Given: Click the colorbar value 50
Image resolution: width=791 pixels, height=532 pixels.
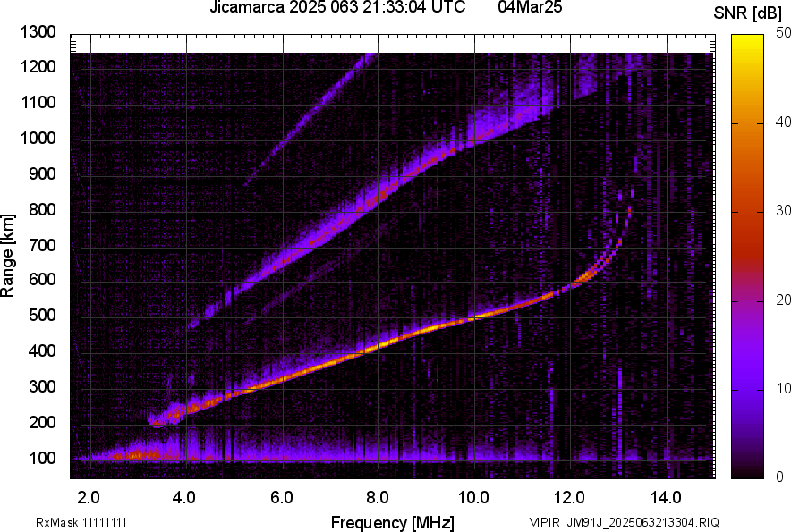Looking at the screenshot, I should pyautogui.click(x=783, y=33).
